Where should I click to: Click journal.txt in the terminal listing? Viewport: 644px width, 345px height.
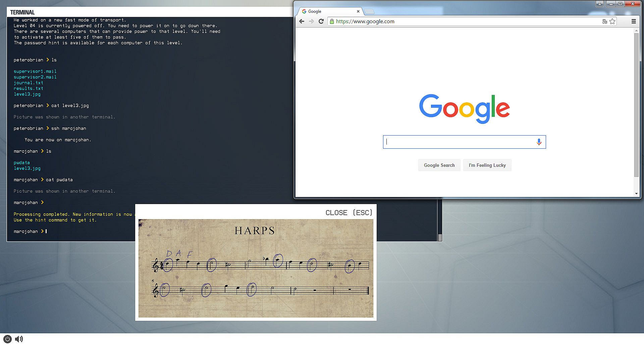pos(28,83)
